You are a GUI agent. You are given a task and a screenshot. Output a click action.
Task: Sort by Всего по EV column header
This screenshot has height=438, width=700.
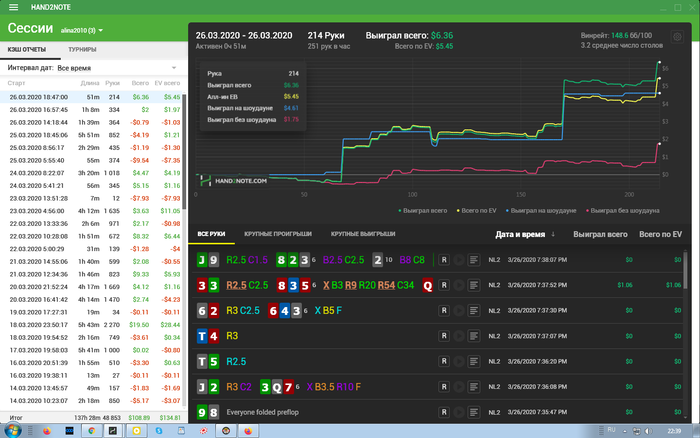click(x=660, y=234)
